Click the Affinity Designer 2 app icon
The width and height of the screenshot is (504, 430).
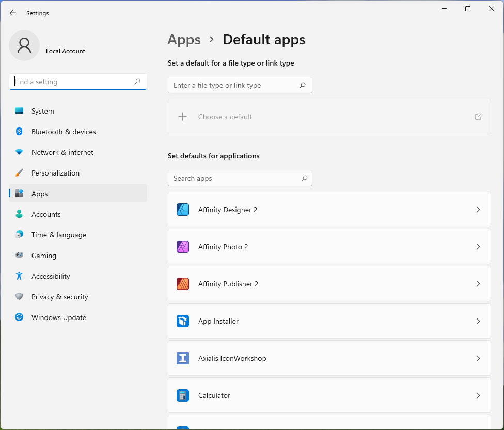tap(183, 210)
